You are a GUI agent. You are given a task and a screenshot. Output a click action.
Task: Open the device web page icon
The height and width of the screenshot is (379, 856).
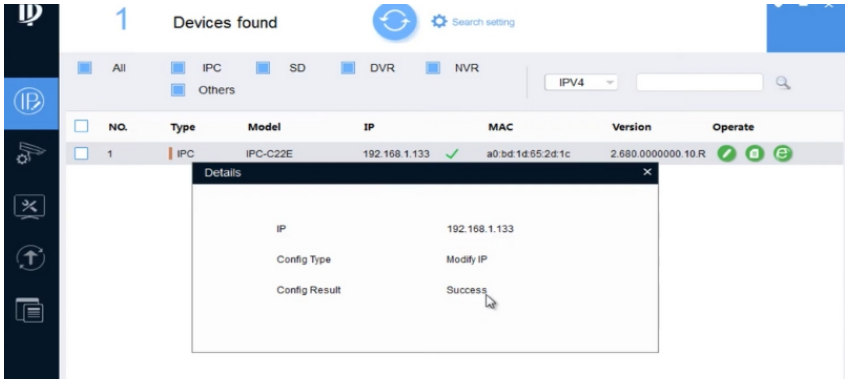[x=782, y=154]
